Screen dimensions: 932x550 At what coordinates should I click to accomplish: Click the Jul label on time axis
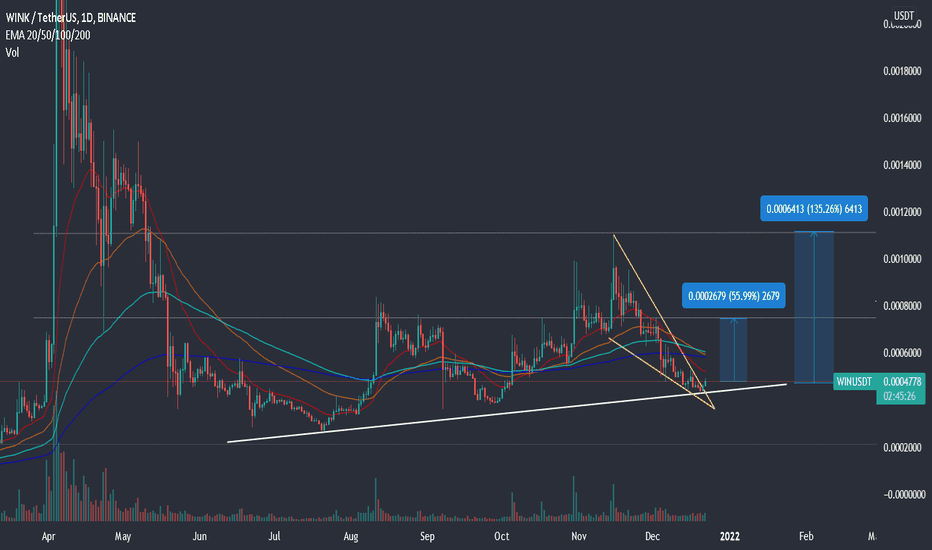tap(274, 536)
